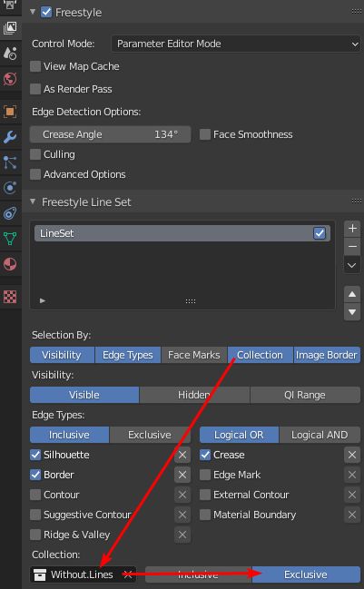Enable Culling checkbox
This screenshot has height=589, width=364.
pyautogui.click(x=35, y=154)
